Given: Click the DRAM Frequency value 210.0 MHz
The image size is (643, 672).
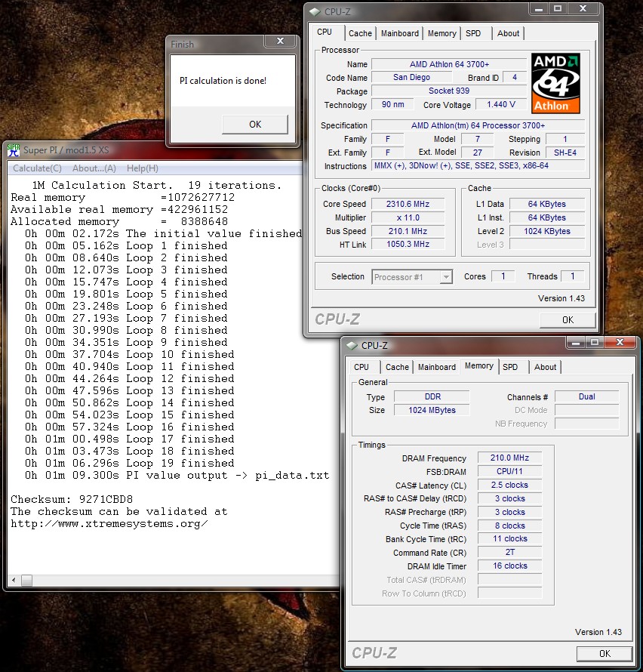Looking at the screenshot, I should coord(509,458).
